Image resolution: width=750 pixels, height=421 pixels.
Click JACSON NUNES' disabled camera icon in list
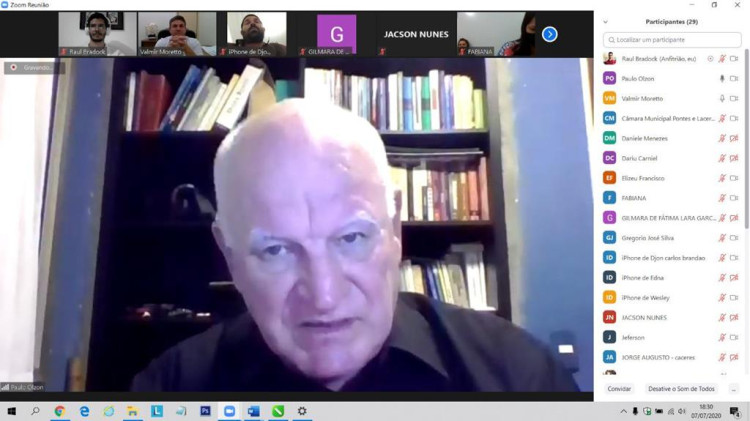pyautogui.click(x=734, y=317)
